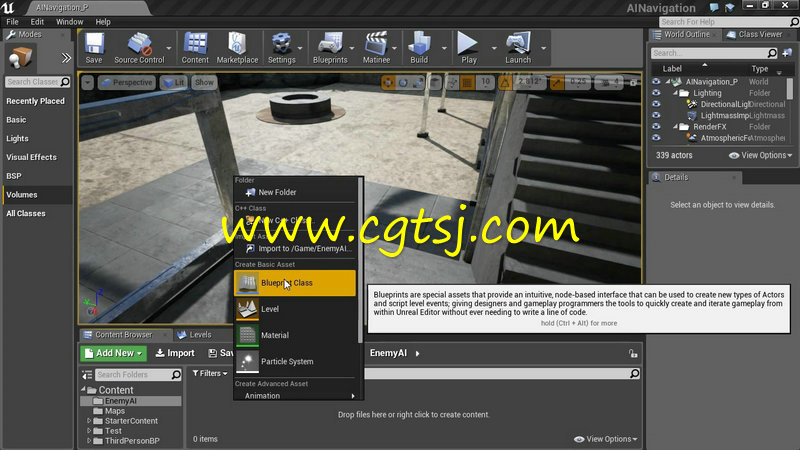Open the Filters dropdown
Screen dimensions: 800x450
pyautogui.click(x=210, y=373)
